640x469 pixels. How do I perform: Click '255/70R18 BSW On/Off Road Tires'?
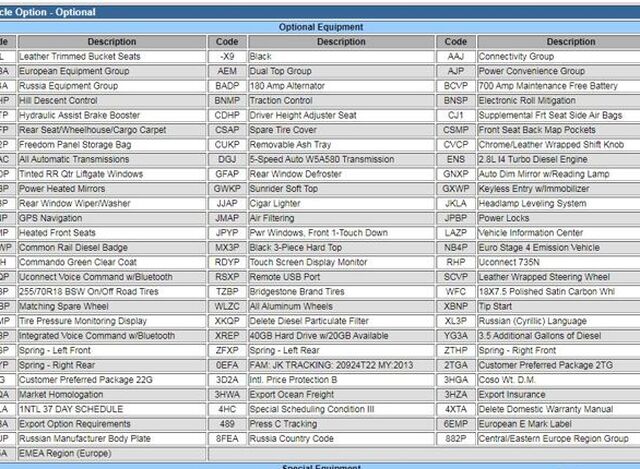click(x=112, y=291)
